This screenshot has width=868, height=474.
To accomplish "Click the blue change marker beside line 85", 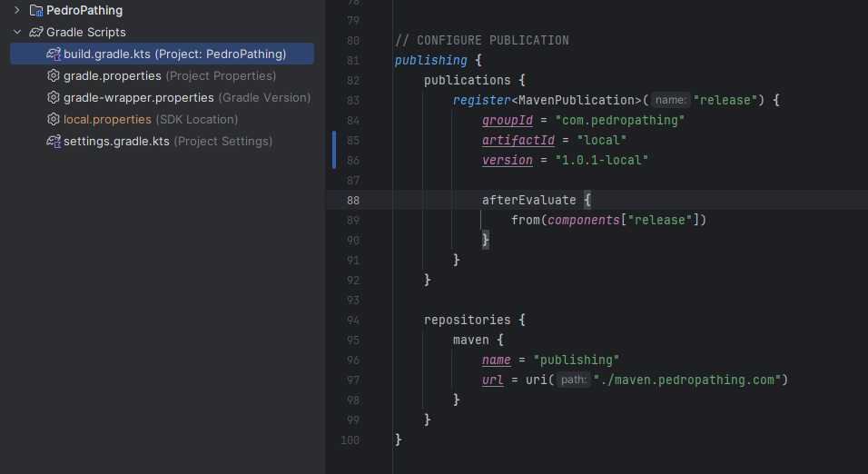I will click(334, 150).
